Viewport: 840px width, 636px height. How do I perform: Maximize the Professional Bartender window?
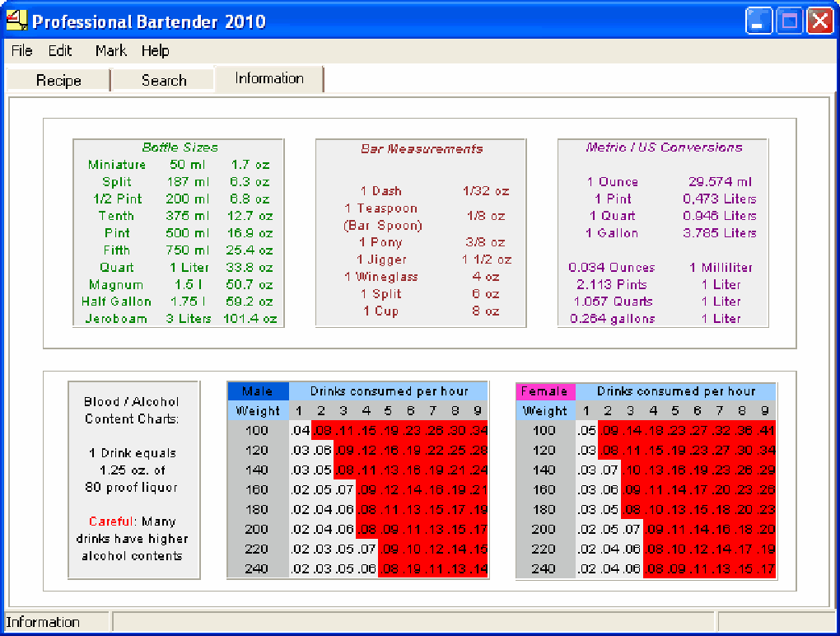(x=789, y=21)
